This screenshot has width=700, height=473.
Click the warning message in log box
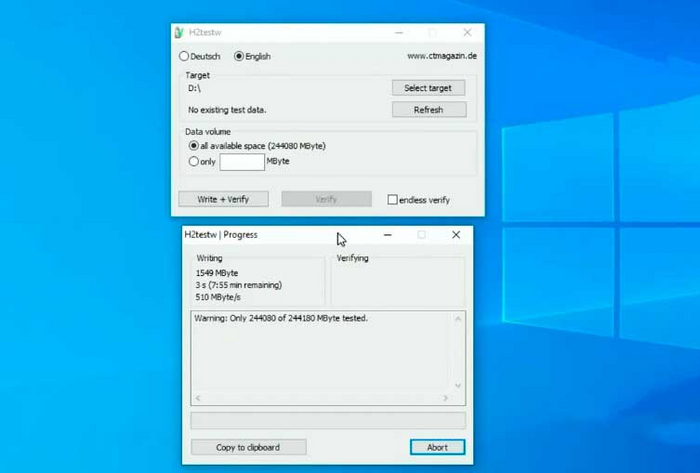pos(281,318)
